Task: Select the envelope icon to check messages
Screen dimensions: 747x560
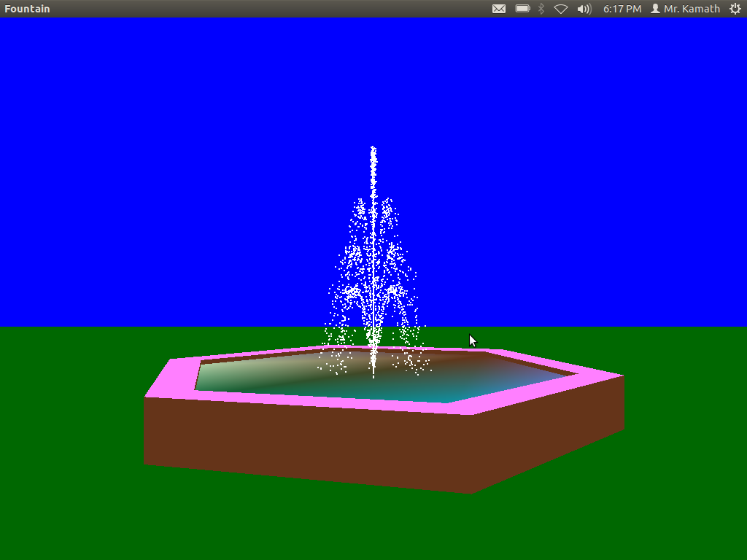Action: 498,8
